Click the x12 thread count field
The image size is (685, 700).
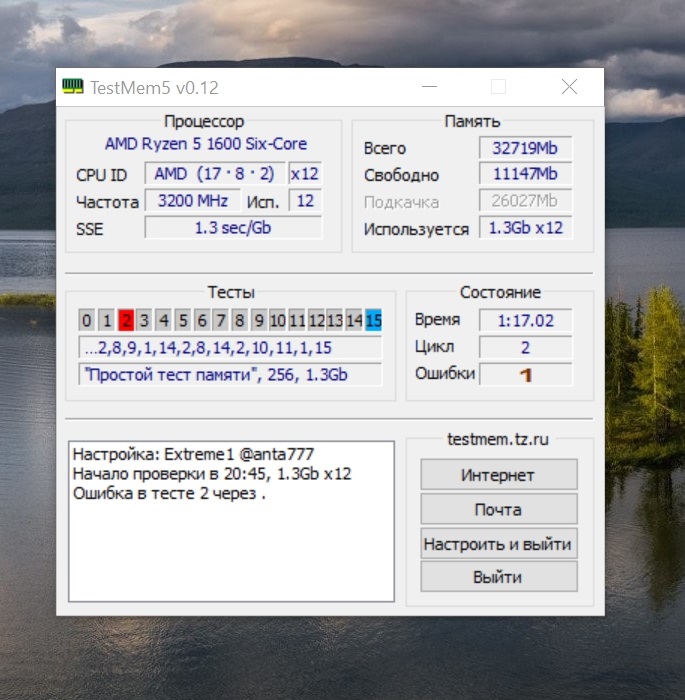click(305, 174)
